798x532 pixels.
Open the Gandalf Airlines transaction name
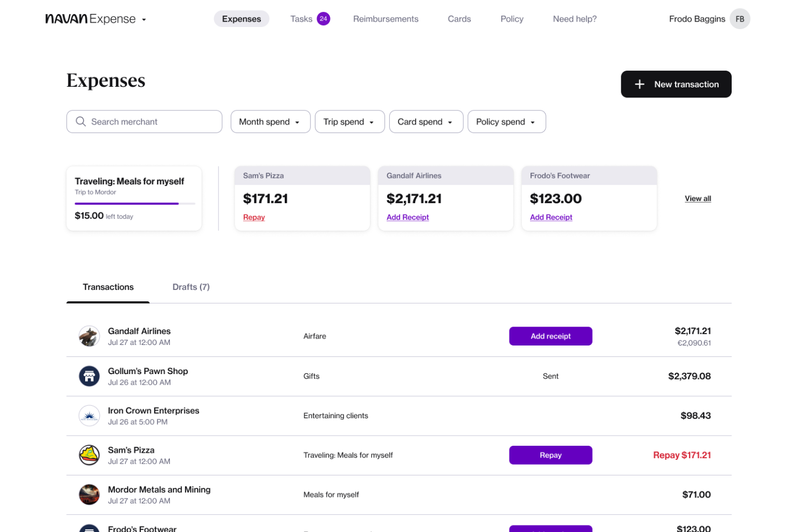(x=139, y=331)
